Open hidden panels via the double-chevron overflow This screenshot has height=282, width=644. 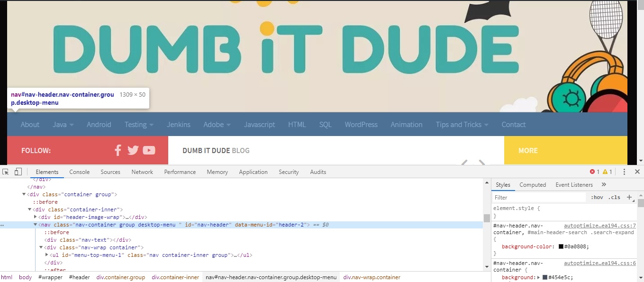coord(604,184)
